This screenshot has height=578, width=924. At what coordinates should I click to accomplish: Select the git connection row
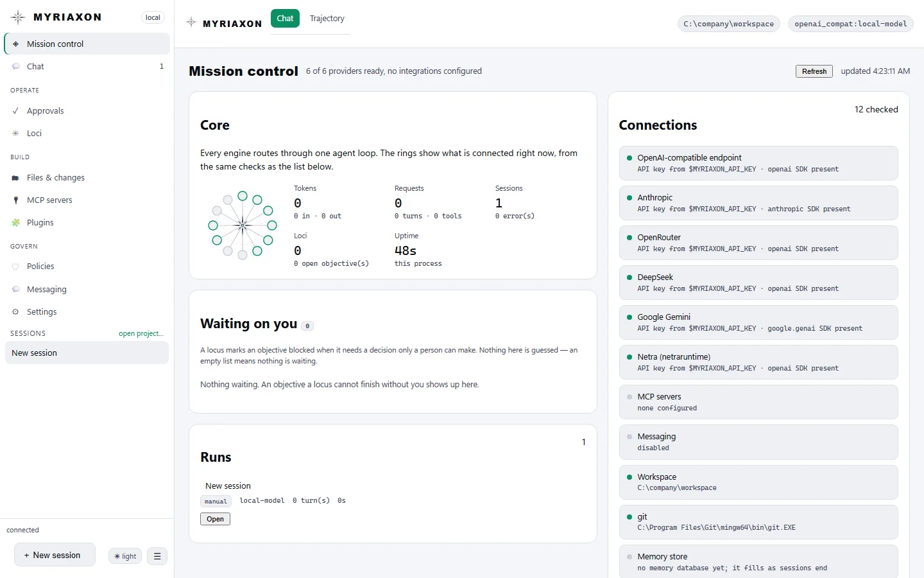[x=758, y=522]
